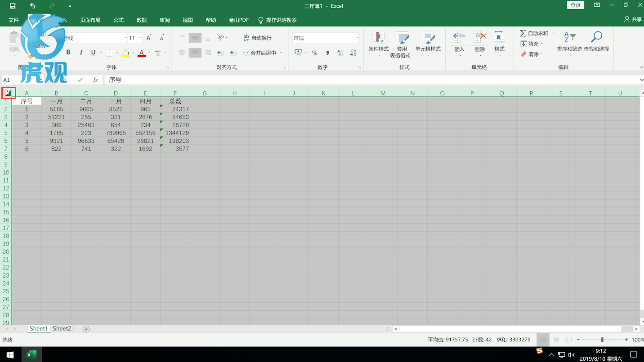Image resolution: width=644 pixels, height=362 pixels.
Task: Apply the yellow fill color bucket
Action: coord(125,53)
